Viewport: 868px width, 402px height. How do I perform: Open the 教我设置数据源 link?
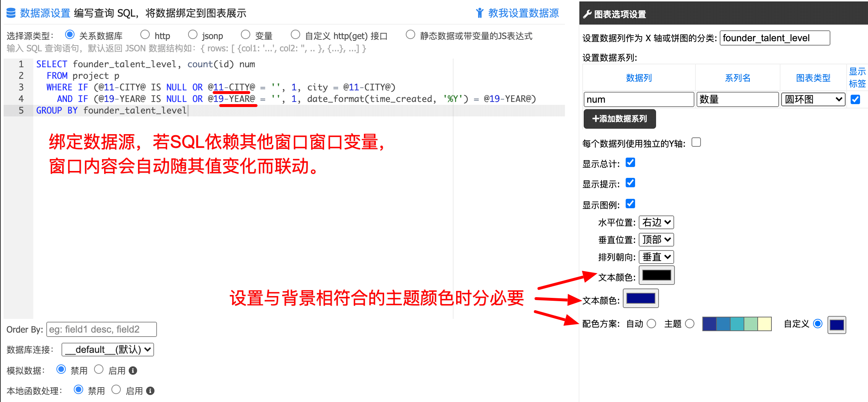(x=523, y=13)
